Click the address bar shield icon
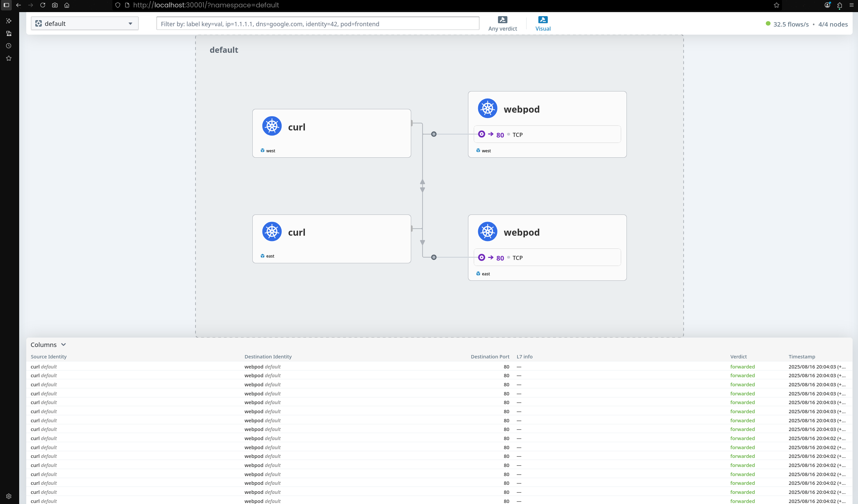Screen dimensions: 858x504 (118, 5)
